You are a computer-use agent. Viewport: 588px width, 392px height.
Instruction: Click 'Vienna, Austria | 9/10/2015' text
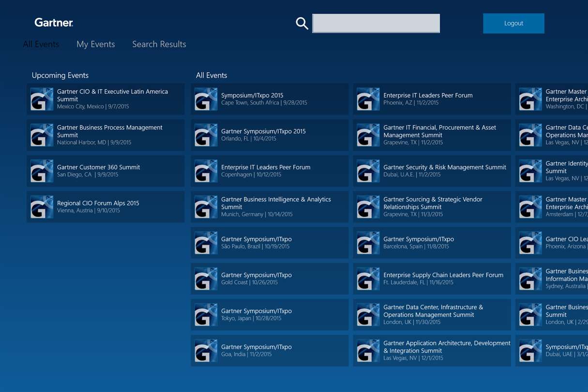(89, 211)
